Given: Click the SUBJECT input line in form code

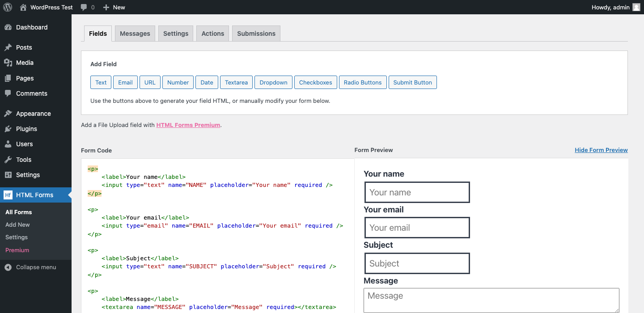Looking at the screenshot, I should (219, 266).
